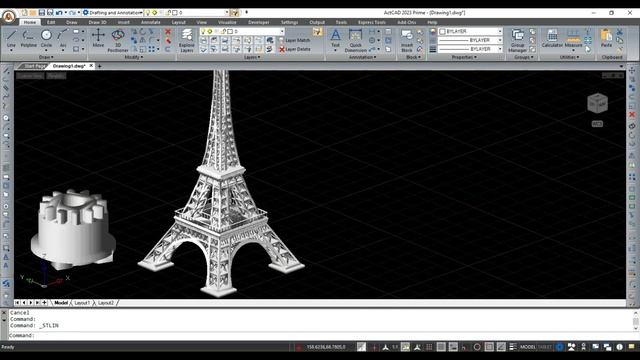
Task: Click the white color box in BYLAYER dropdown
Action: coord(442,31)
